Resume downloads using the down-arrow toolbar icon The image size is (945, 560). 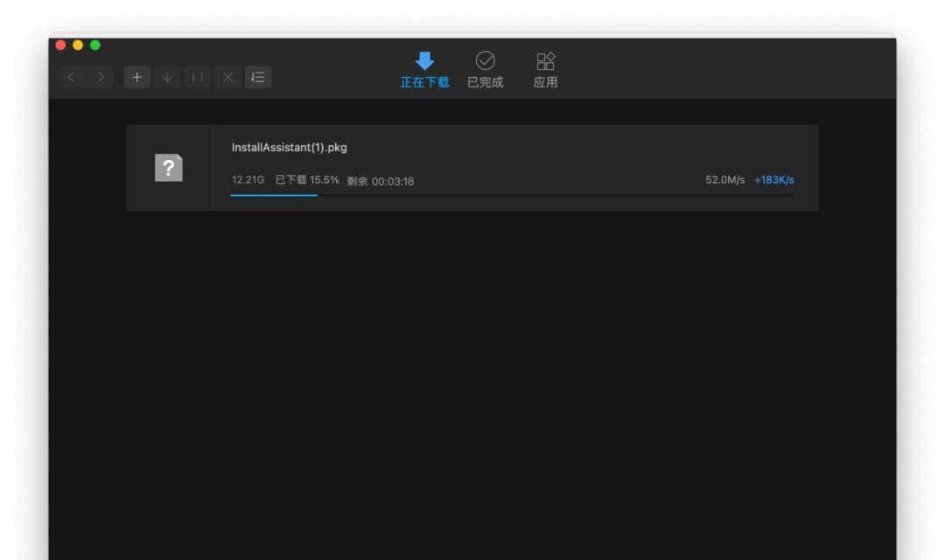coord(166,77)
